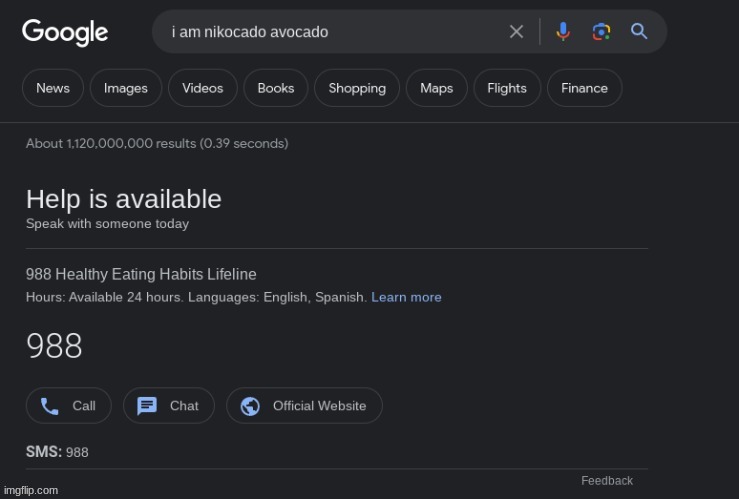Open the Shopping results tab
The image size is (739, 499).
click(x=357, y=88)
